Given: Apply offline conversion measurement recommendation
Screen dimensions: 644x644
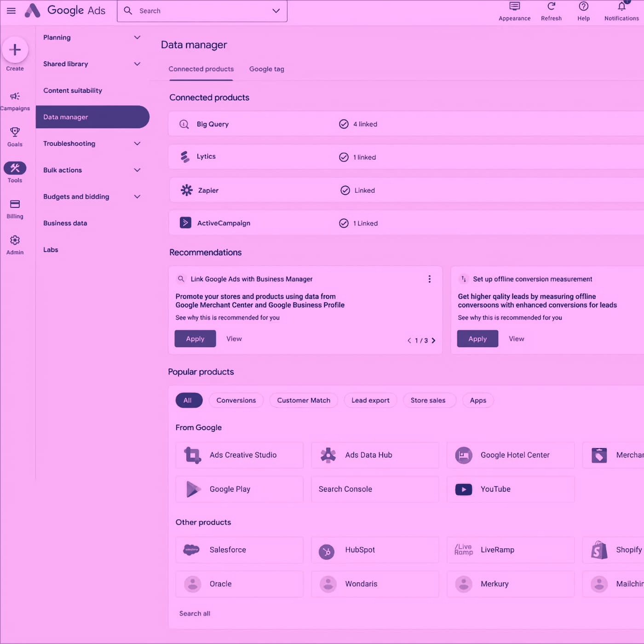Looking at the screenshot, I should pyautogui.click(x=477, y=339).
